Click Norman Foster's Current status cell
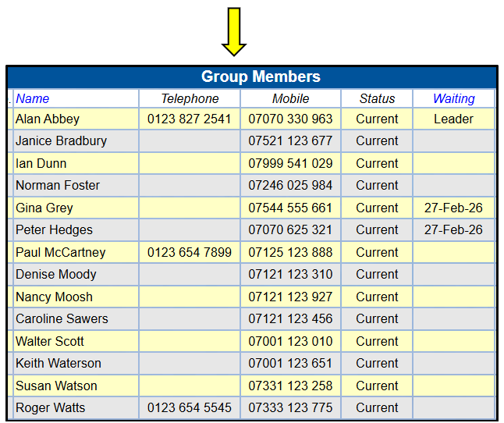Image resolution: width=504 pixels, height=423 pixels. (x=377, y=186)
